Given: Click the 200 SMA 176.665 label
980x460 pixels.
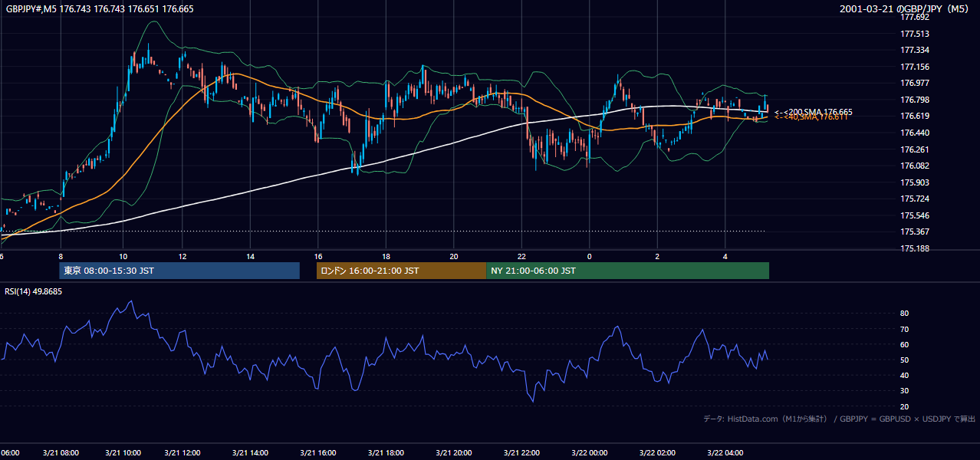Looking at the screenshot, I should pyautogui.click(x=814, y=112).
